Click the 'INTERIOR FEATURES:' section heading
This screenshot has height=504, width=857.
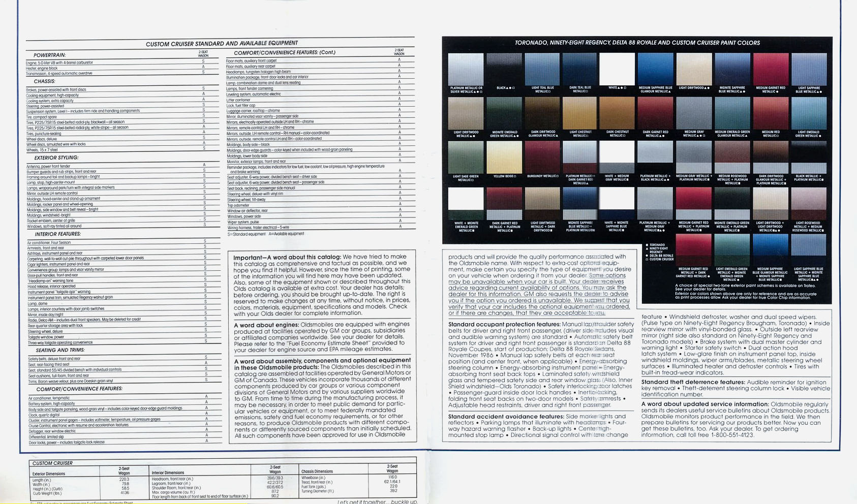tap(57, 234)
